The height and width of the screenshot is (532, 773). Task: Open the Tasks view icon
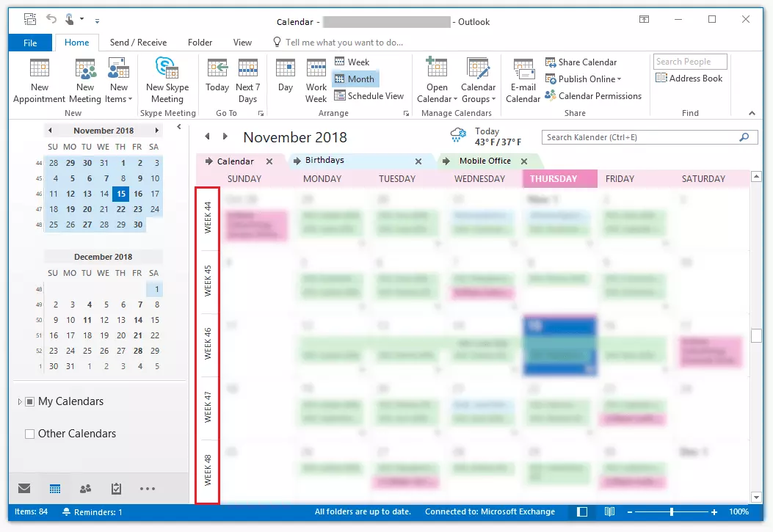(x=116, y=487)
